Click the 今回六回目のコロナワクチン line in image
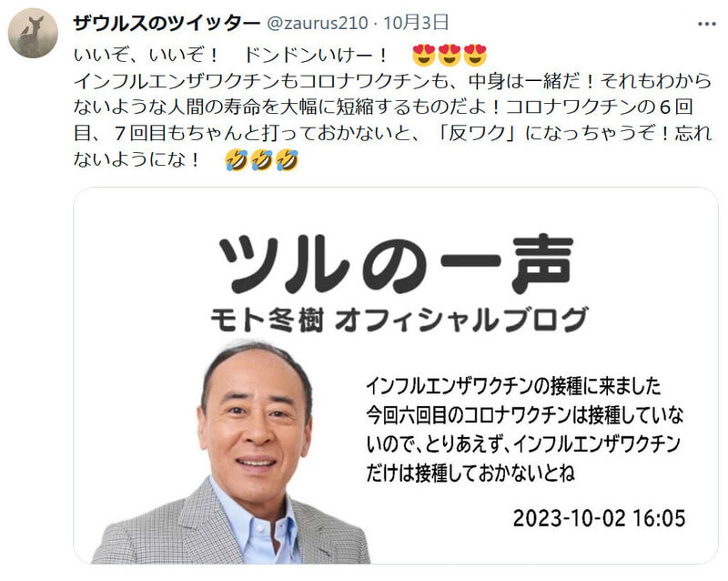This screenshot has width=728, height=581. click(468, 415)
